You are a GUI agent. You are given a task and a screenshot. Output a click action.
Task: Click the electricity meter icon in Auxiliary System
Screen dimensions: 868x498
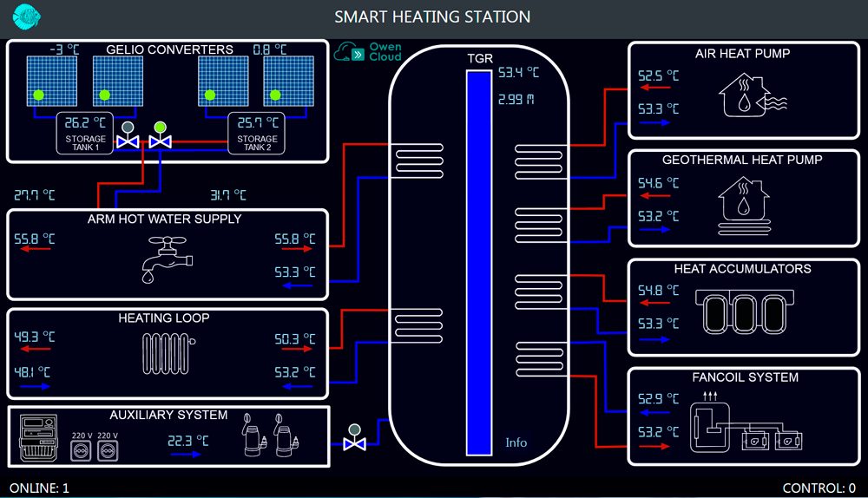pos(38,439)
